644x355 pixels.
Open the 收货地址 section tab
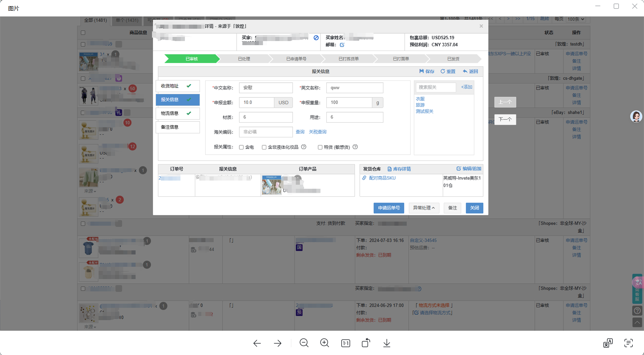tap(178, 86)
